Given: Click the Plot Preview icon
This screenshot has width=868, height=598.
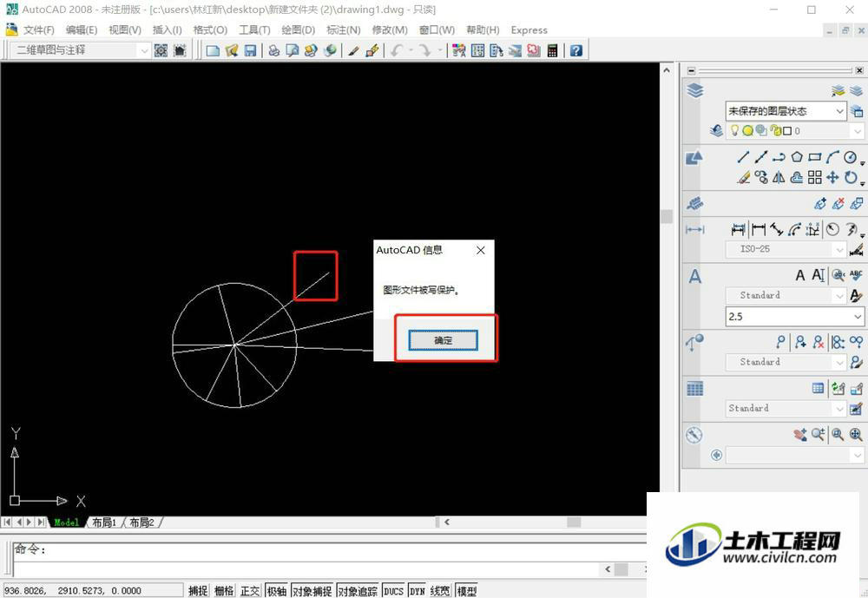Looking at the screenshot, I should [x=293, y=51].
